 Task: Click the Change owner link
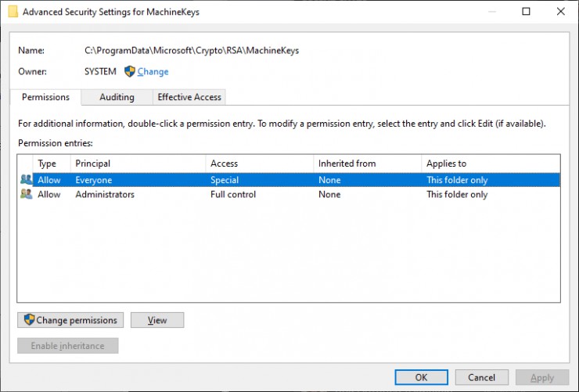[x=153, y=72]
